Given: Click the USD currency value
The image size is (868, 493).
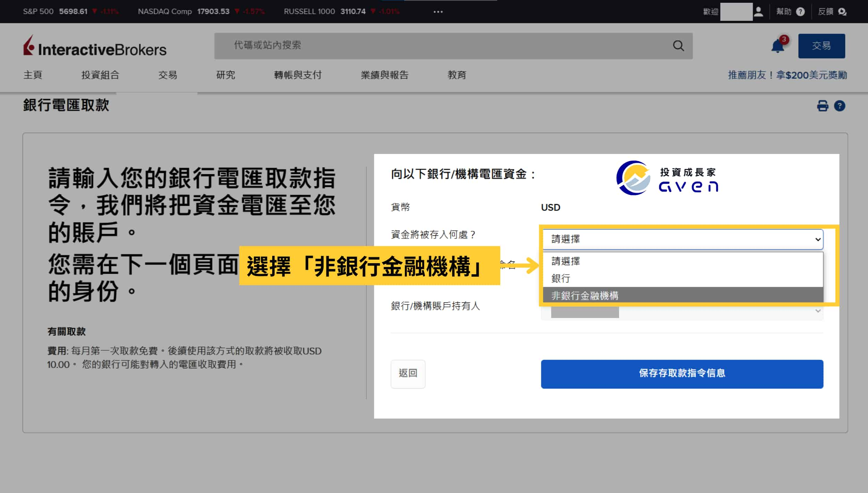Looking at the screenshot, I should [x=550, y=207].
